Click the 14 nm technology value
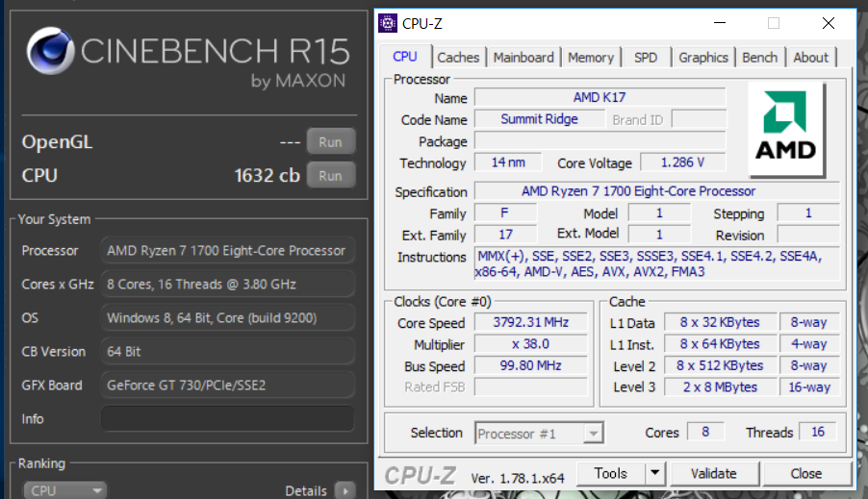 pos(508,162)
